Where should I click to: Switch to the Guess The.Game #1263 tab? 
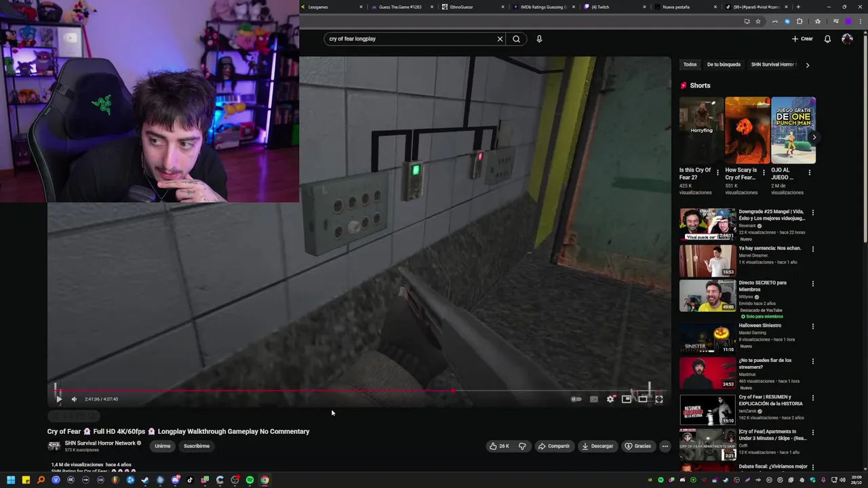(x=402, y=7)
